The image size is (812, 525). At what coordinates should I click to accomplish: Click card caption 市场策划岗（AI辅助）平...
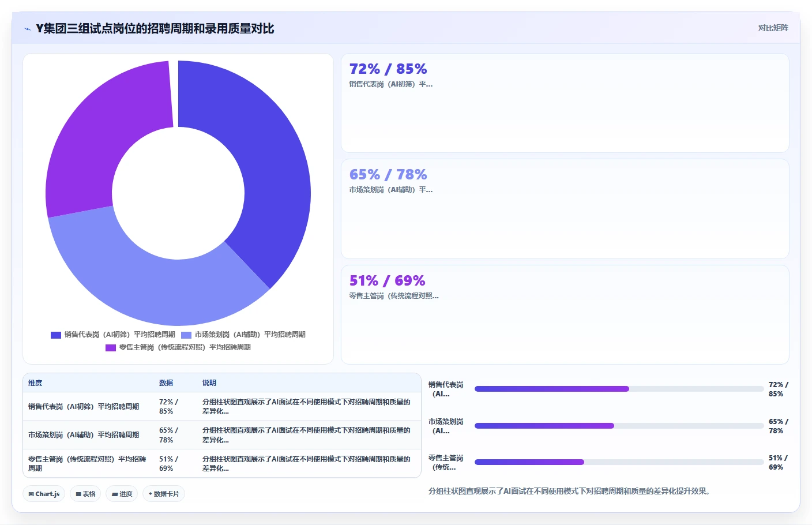[x=391, y=190]
